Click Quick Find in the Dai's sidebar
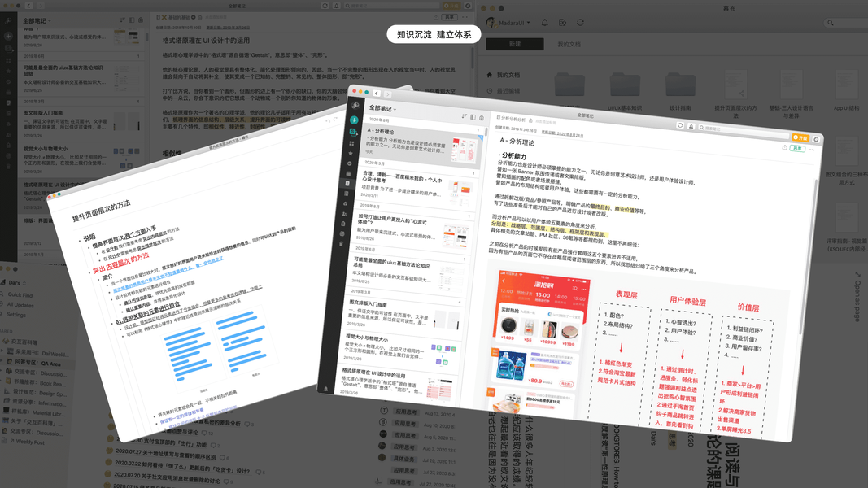The height and width of the screenshot is (488, 868). tap(20, 295)
